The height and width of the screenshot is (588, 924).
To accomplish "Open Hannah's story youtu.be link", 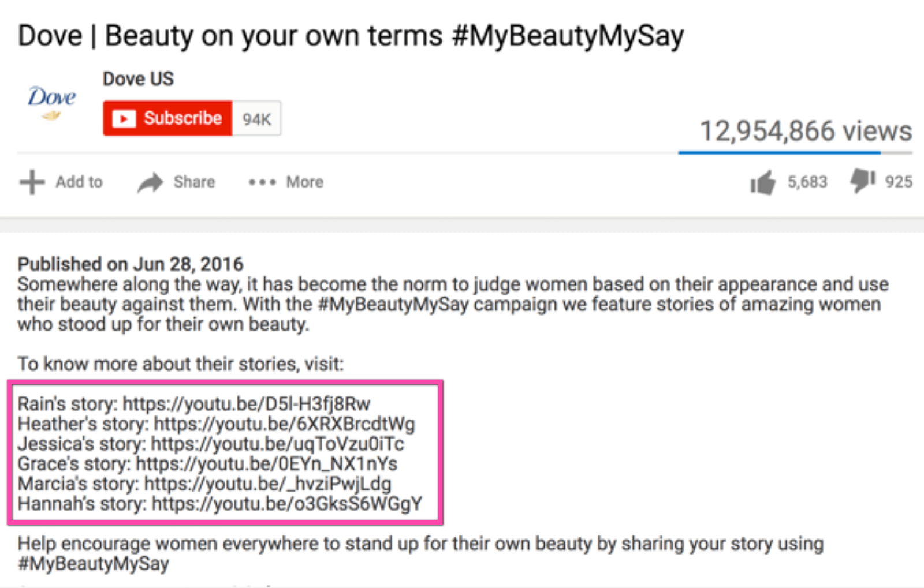I will pyautogui.click(x=287, y=504).
